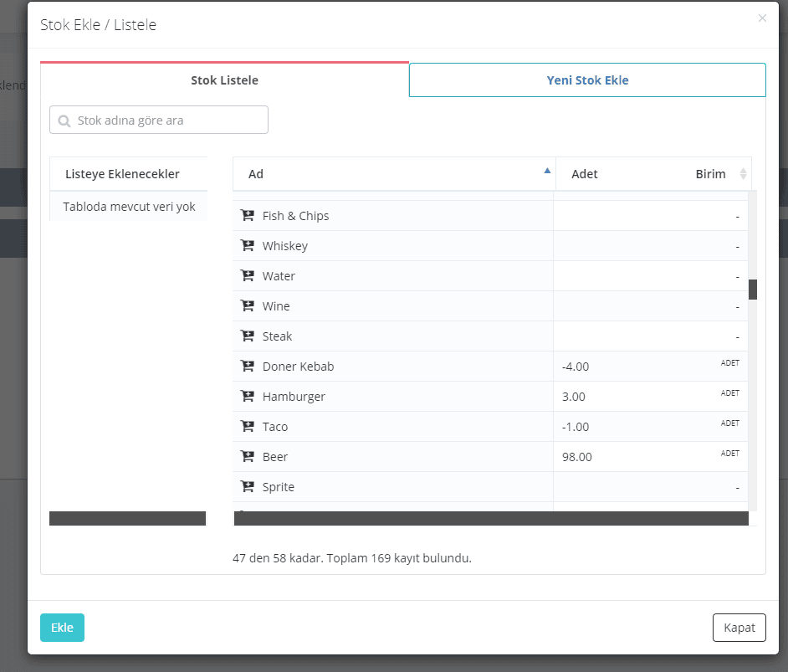Click the cart icon beside Doner Kebab

(x=248, y=367)
